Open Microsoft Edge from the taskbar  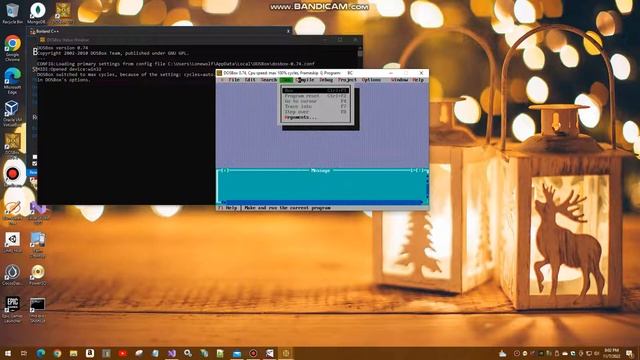[x=40, y=353]
